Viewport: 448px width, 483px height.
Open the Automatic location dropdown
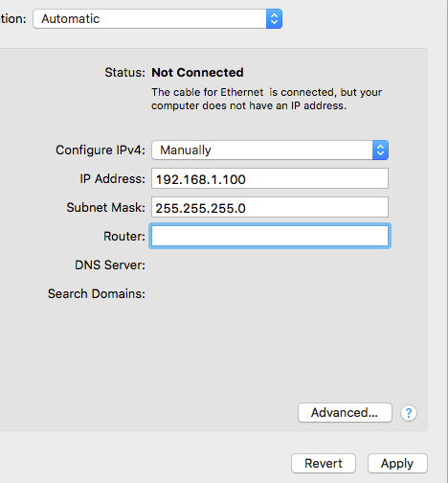157,19
